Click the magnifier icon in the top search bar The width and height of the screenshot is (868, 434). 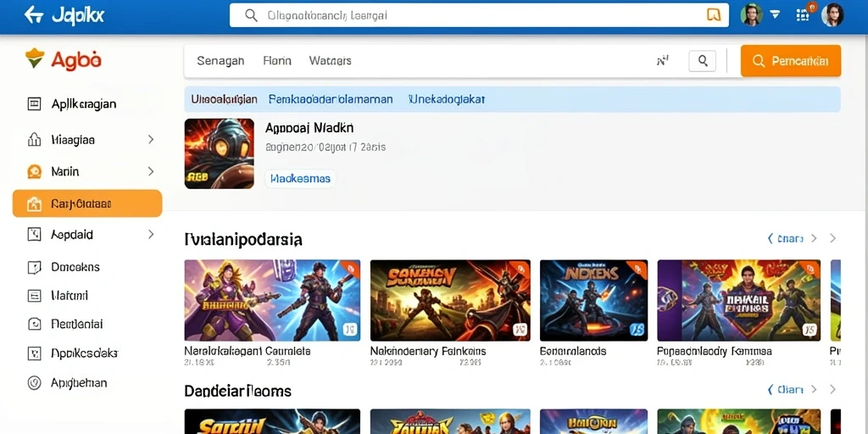251,15
